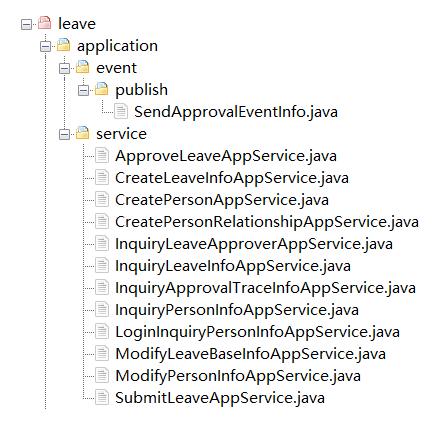Click the event folder icon
The image size is (444, 421).
82,67
